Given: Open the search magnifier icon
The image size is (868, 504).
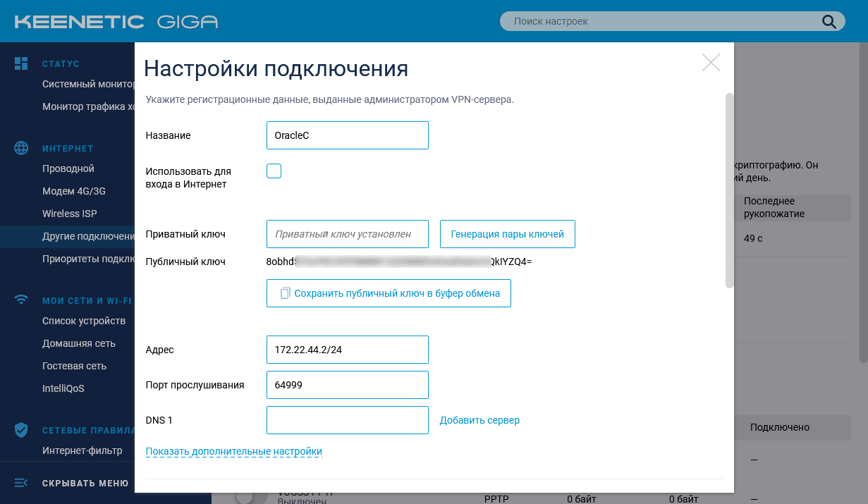Looking at the screenshot, I should click(829, 21).
